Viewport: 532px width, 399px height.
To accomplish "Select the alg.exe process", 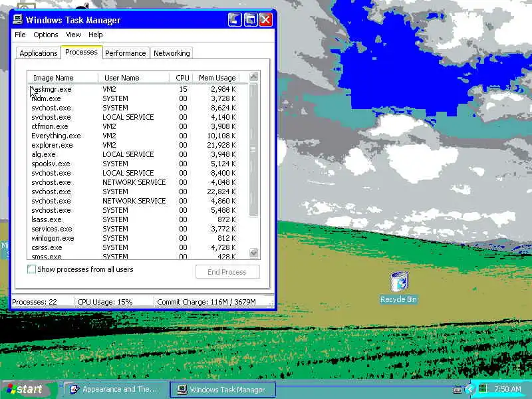I will [x=134, y=154].
